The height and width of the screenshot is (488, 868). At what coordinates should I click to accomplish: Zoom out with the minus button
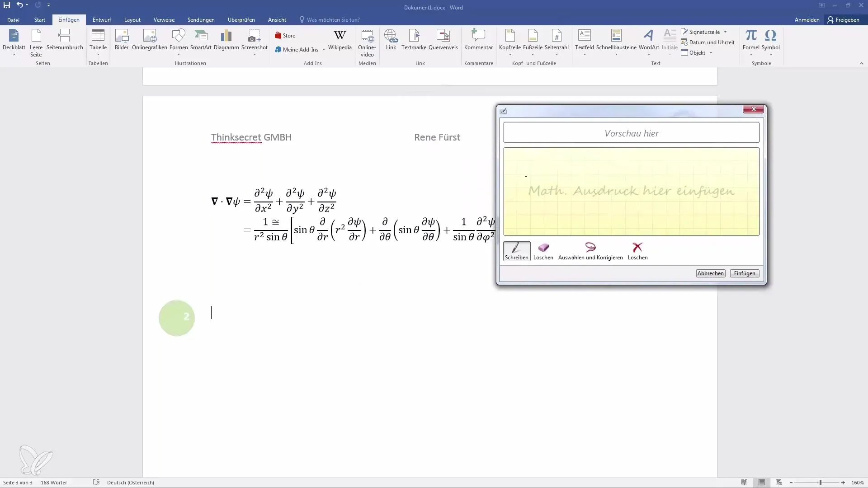point(791,483)
